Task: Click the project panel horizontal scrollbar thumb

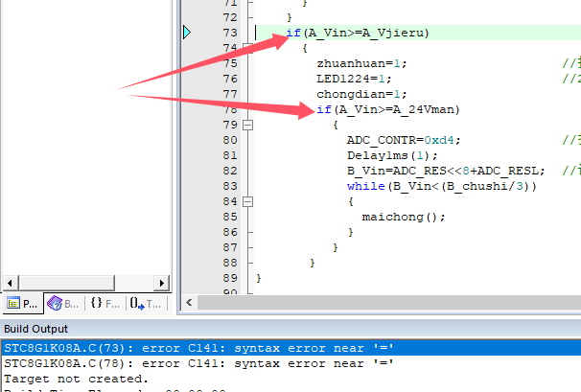Action: pos(67,283)
